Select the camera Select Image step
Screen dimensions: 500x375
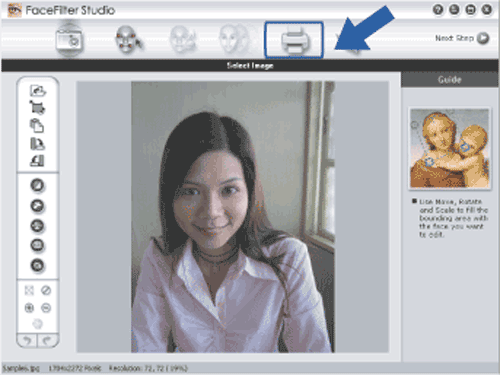tap(69, 40)
